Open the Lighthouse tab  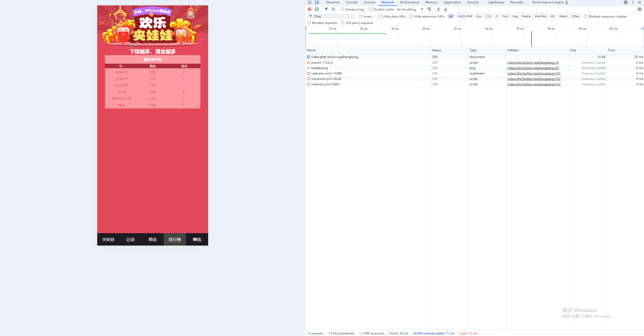[496, 2]
